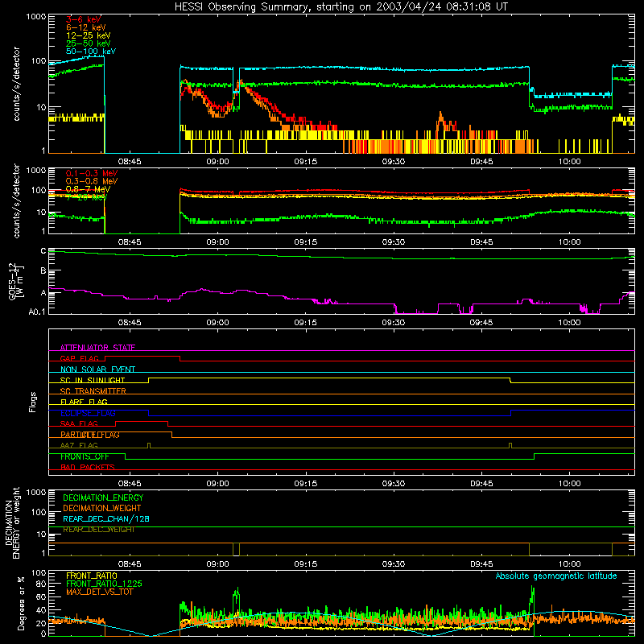The width and height of the screenshot is (644, 644).
Task: Click the 09:15 time label under the keV panel
Action: 306,162
